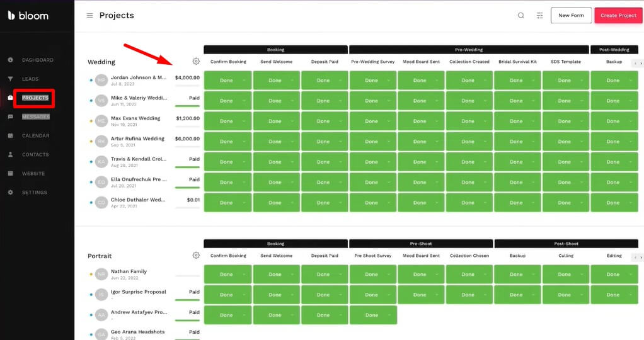Click the Create Project button
The image size is (644, 340).
[618, 16]
